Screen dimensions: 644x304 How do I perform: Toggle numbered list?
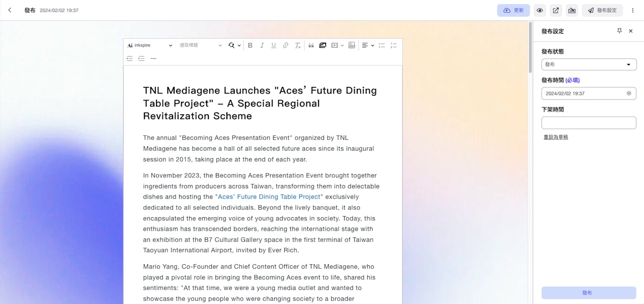[393, 45]
